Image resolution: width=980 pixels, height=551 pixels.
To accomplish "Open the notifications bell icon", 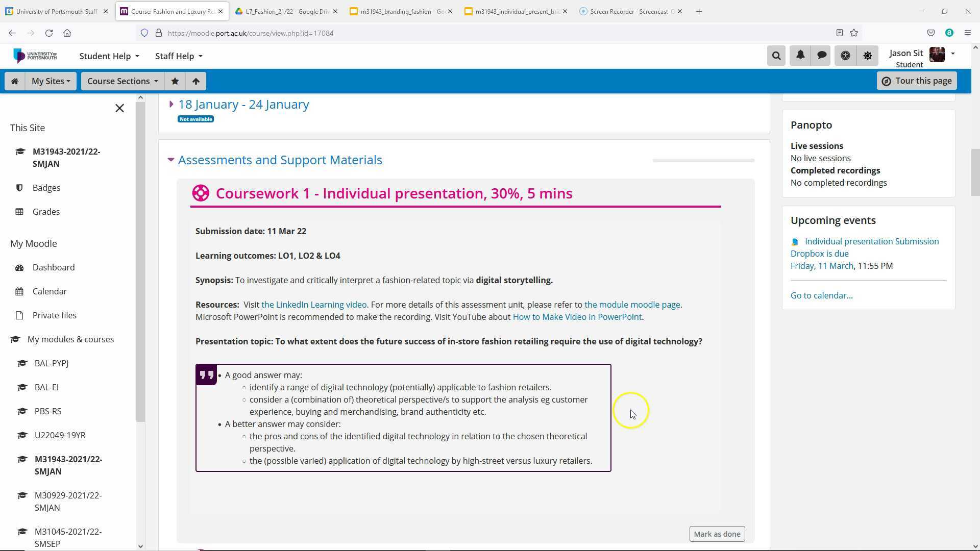I will [x=800, y=56].
